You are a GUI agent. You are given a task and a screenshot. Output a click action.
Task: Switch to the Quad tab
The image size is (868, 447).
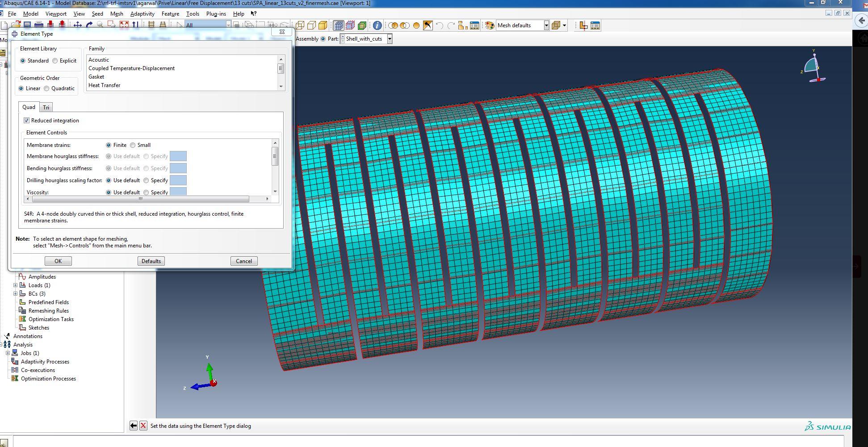pos(29,107)
